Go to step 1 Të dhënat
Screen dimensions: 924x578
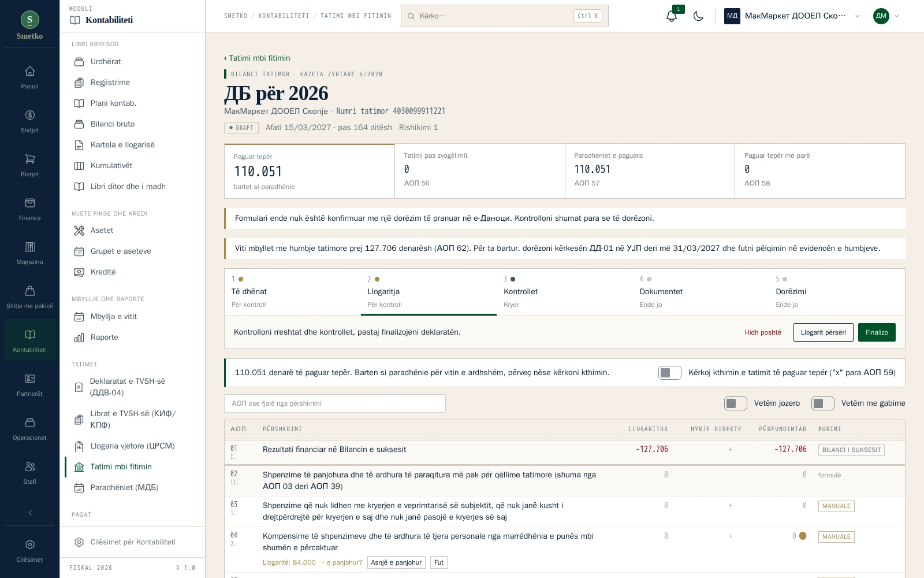(x=292, y=292)
